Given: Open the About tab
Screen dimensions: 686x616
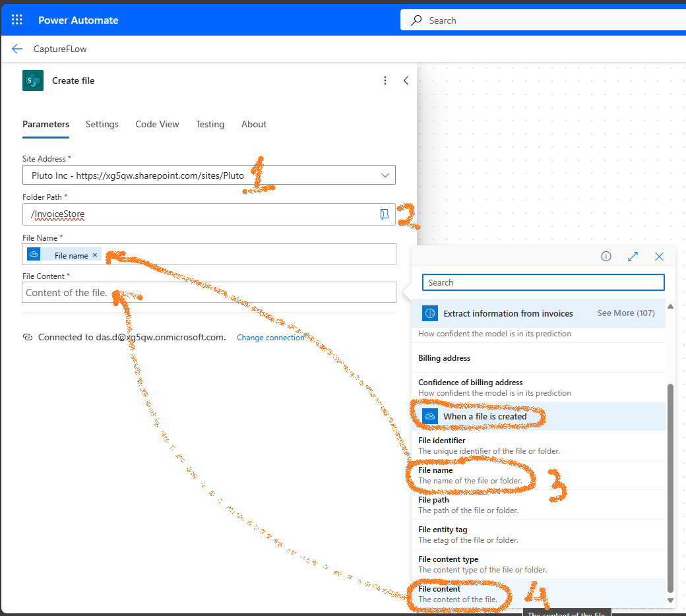Looking at the screenshot, I should point(254,124).
